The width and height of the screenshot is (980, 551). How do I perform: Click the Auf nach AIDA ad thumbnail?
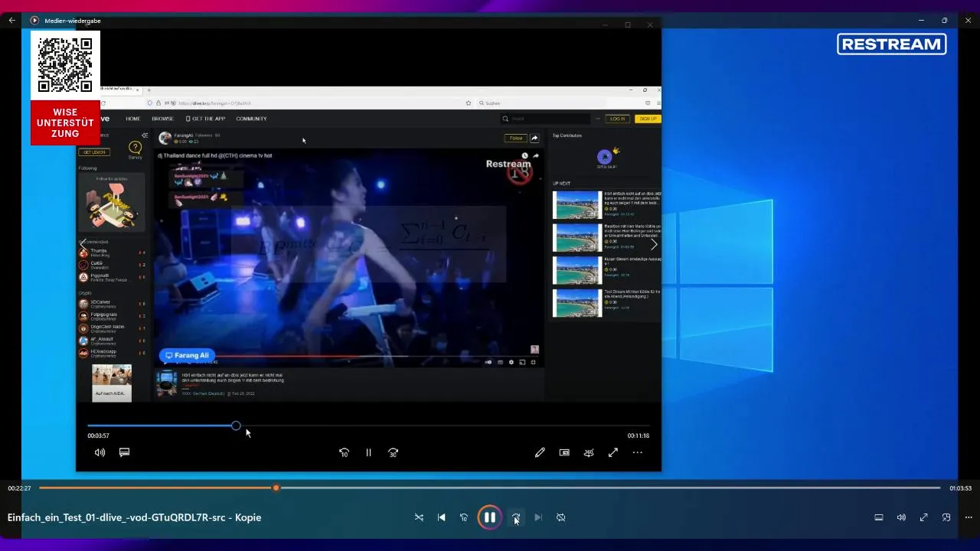(112, 383)
